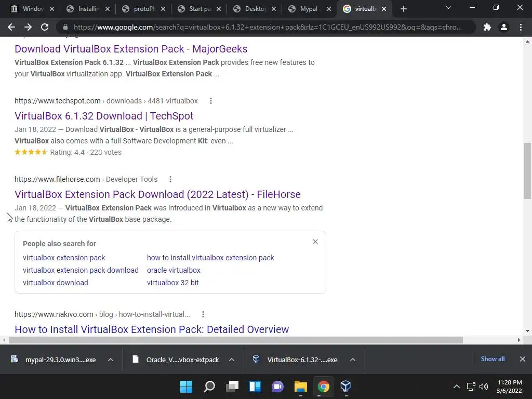This screenshot has height=399, width=532.
Task: Show hidden system tray icons
Action: point(457,387)
